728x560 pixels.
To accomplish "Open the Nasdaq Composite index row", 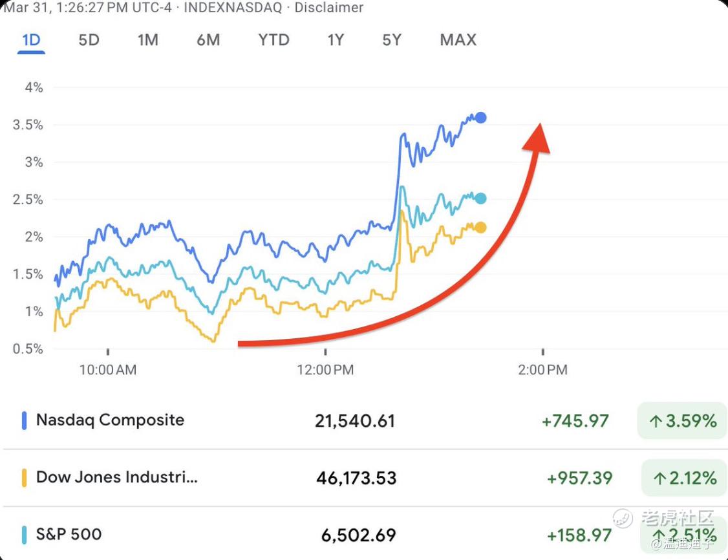I will coord(110,420).
